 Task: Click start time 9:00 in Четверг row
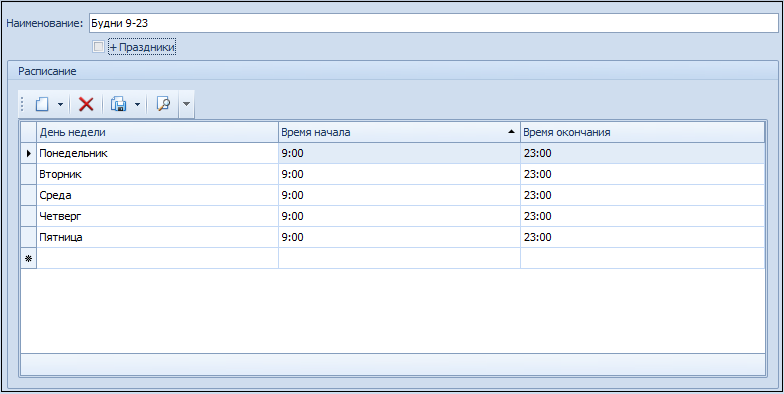coord(399,216)
